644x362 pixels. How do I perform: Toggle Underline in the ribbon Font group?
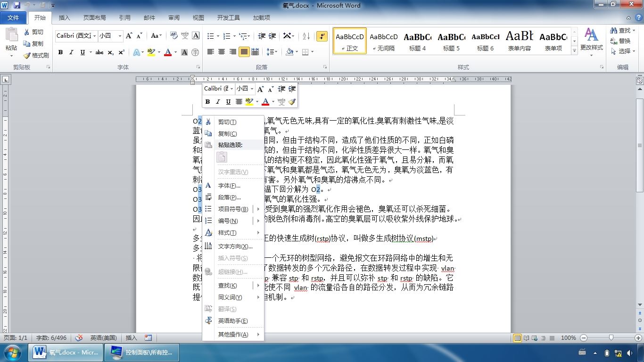pos(83,52)
